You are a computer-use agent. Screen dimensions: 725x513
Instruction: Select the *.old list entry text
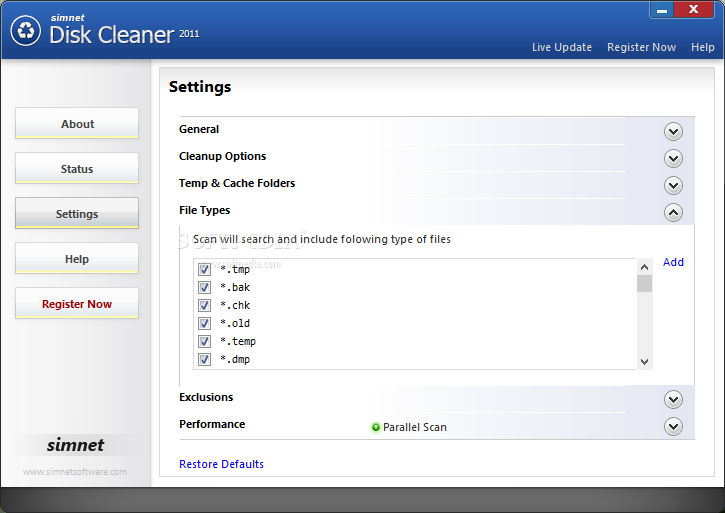tap(235, 323)
